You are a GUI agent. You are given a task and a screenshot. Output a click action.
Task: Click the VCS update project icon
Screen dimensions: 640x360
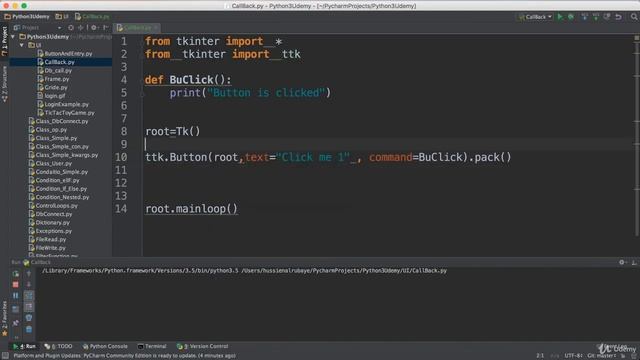point(584,17)
